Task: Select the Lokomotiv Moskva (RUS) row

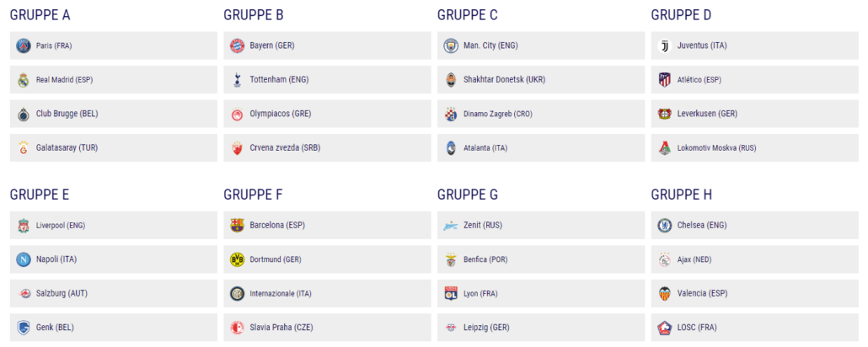Action: pos(754,147)
